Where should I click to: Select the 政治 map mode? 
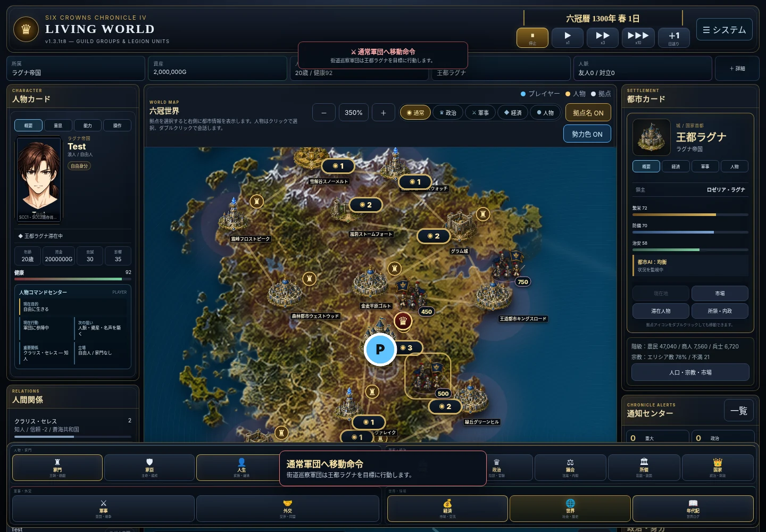tap(448, 113)
